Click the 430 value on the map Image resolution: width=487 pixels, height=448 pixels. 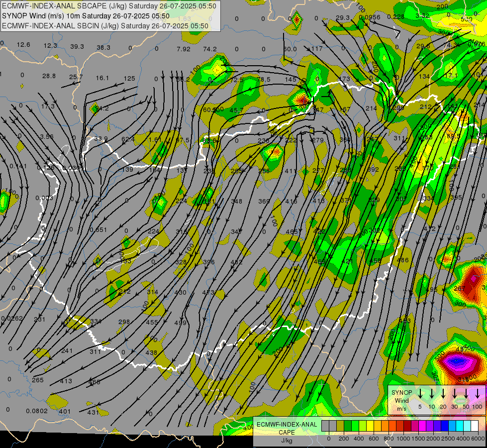(x=180, y=293)
